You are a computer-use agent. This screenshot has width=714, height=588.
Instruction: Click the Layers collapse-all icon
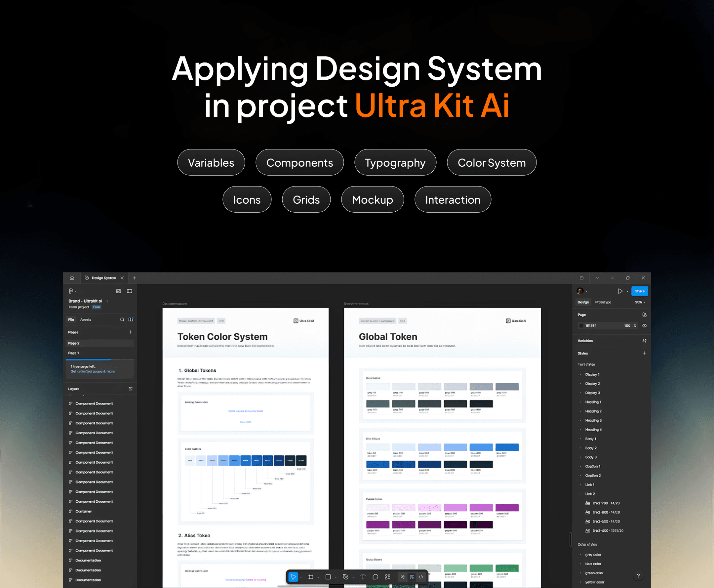click(x=130, y=389)
